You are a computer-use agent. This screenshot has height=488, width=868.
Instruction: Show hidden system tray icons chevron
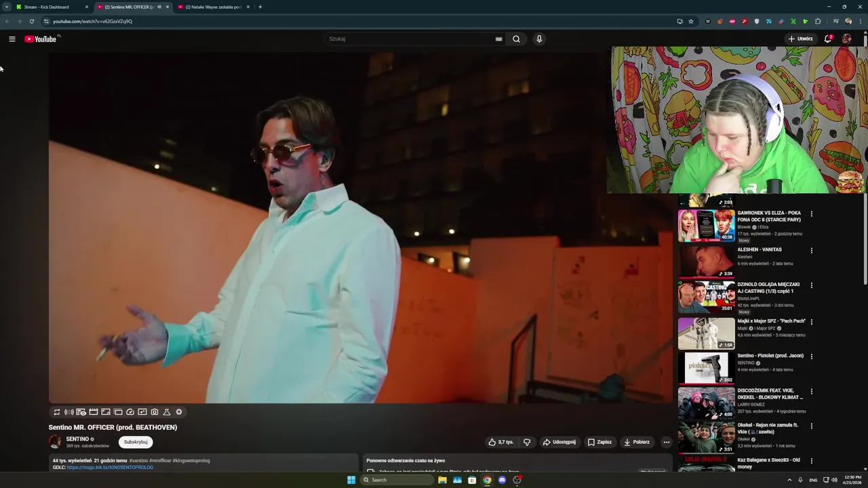click(789, 480)
